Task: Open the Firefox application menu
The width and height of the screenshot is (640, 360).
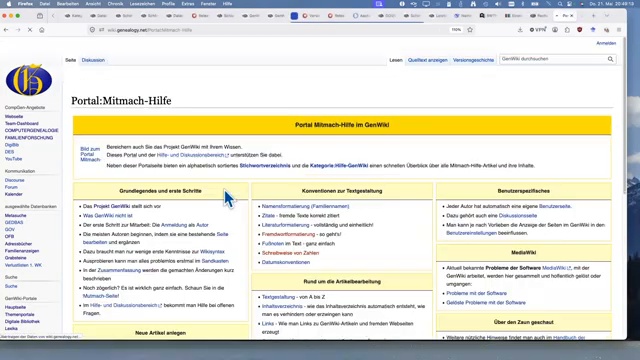Action: (x=619, y=30)
